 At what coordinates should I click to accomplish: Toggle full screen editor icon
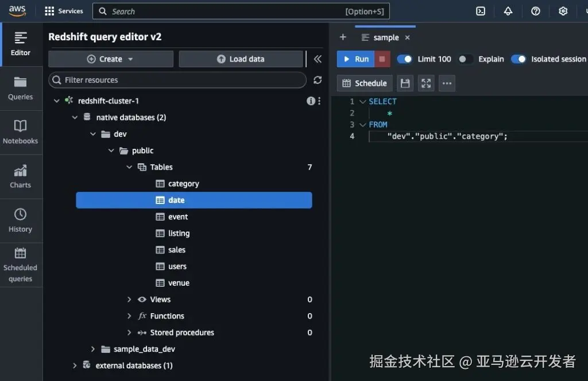[x=426, y=83]
